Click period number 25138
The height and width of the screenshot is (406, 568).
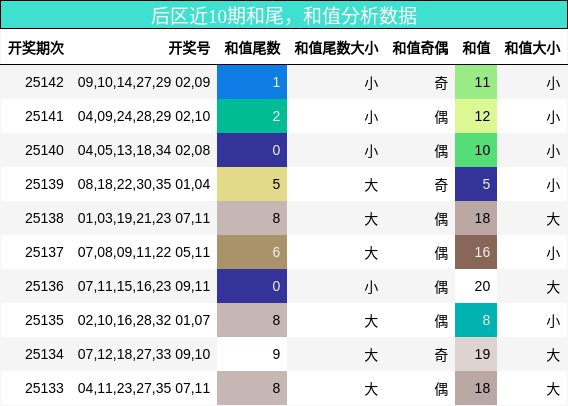(44, 218)
